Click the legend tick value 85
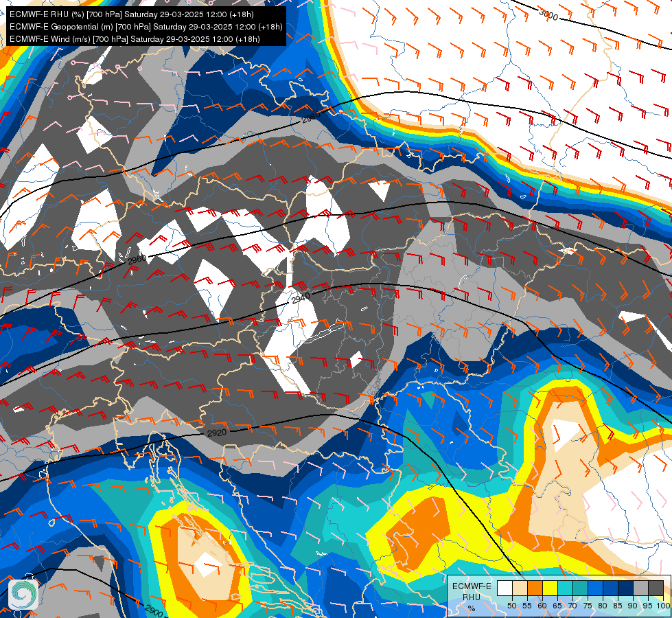 618,606
